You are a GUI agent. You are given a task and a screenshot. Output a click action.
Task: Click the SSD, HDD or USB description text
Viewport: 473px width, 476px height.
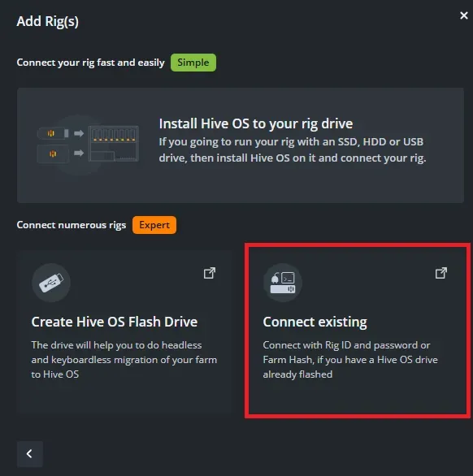point(293,149)
